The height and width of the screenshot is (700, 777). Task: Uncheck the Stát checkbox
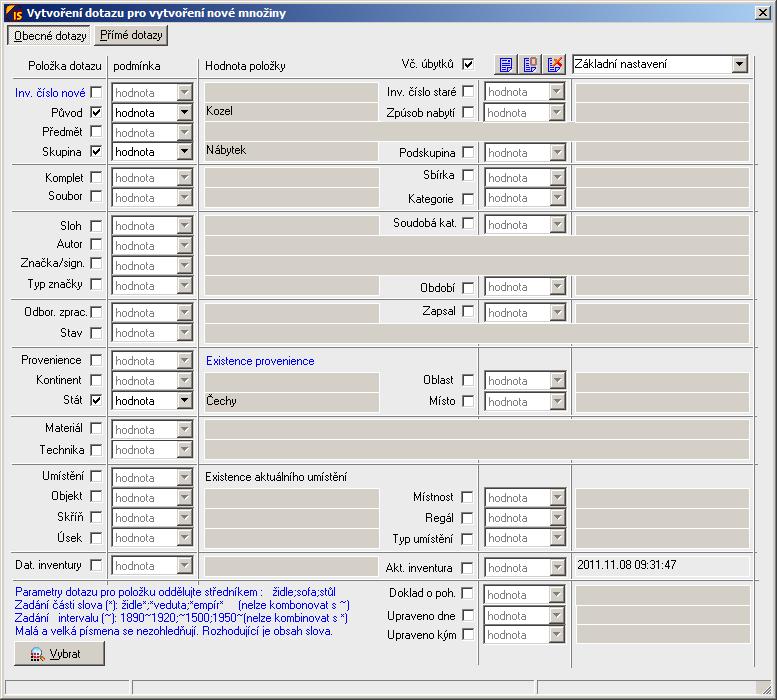(x=96, y=400)
